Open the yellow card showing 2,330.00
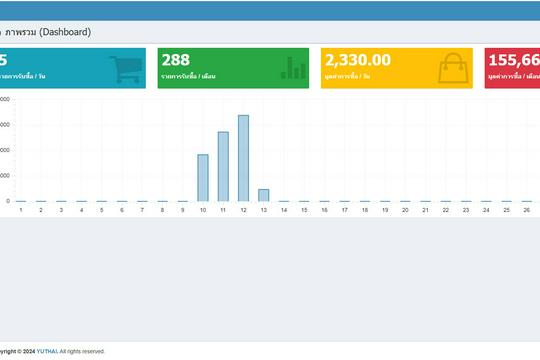 (x=397, y=68)
